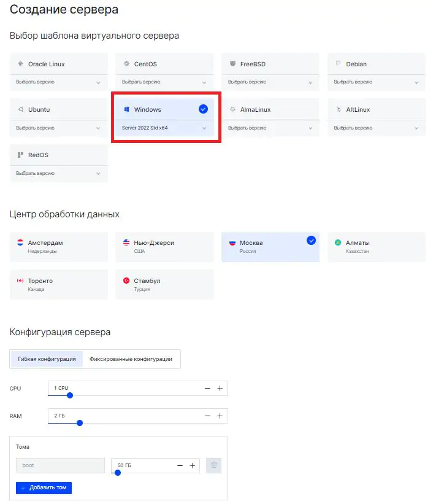Toggle the Windows template checkmark
433x504 pixels.
(x=203, y=109)
